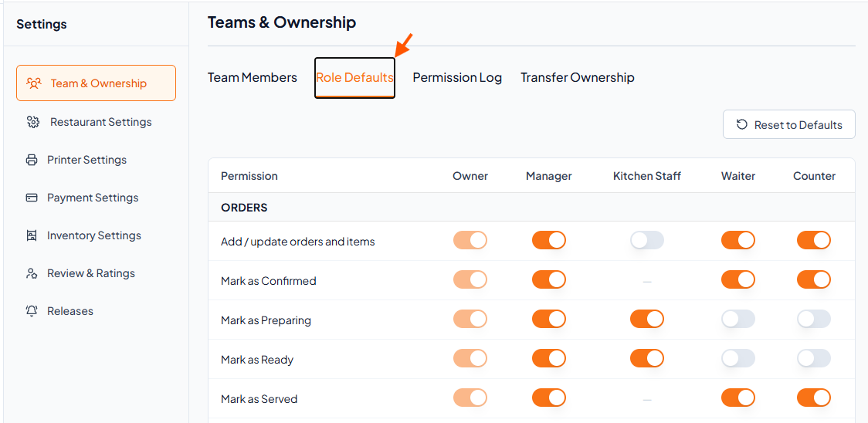Toggle Counter for Mark as Served
This screenshot has height=423, width=868.
click(814, 398)
